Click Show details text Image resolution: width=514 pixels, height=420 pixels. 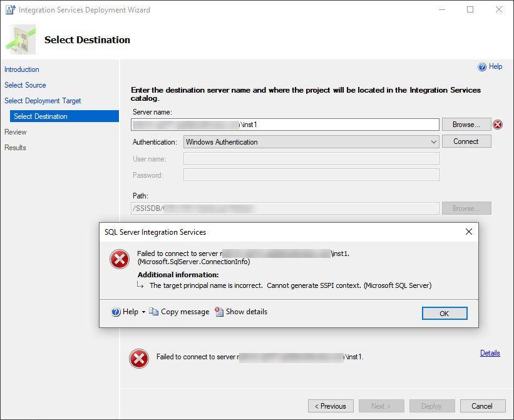[247, 312]
